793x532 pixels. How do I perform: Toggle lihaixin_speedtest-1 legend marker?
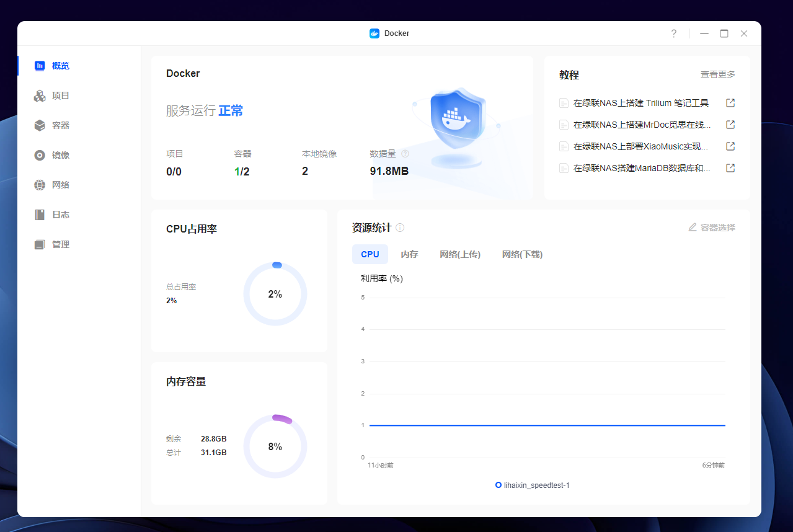point(498,485)
